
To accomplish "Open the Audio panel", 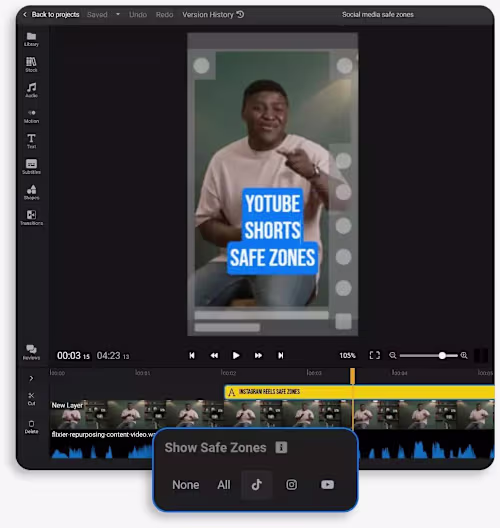I will click(31, 90).
